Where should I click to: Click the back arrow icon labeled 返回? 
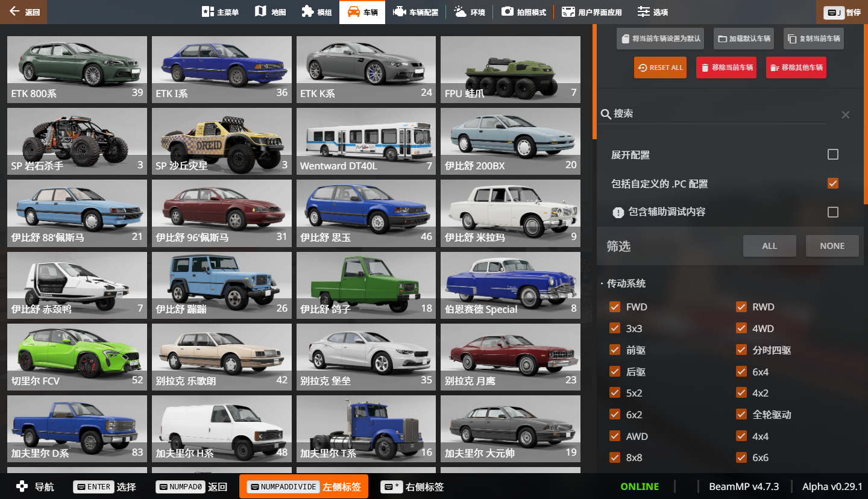[x=14, y=11]
